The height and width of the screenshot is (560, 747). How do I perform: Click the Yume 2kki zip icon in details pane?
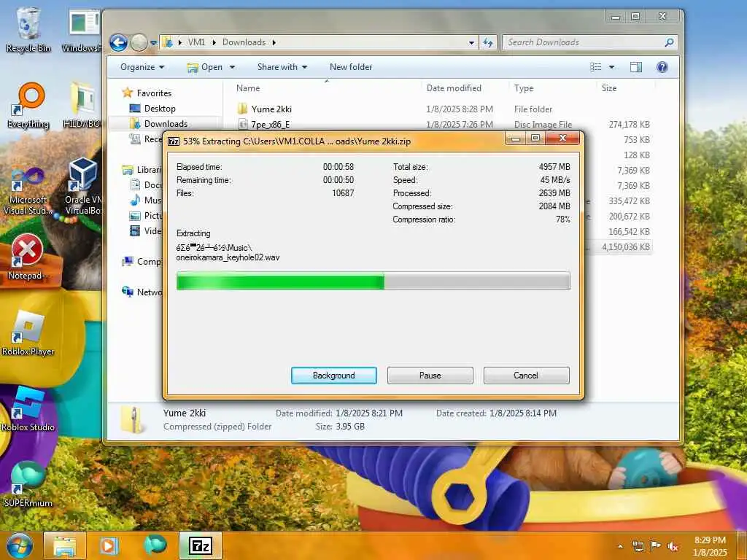(x=132, y=419)
